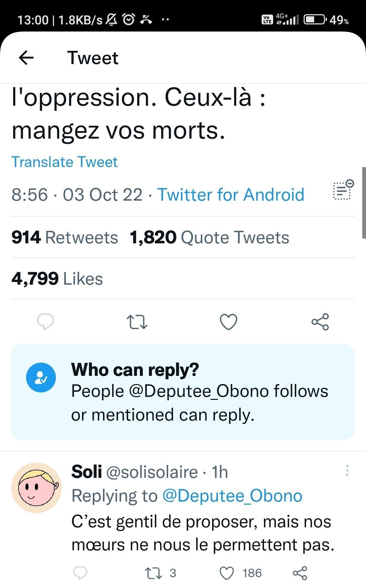Retweet the main tweet
Viewport: 366px width, 588px height.
[137, 322]
